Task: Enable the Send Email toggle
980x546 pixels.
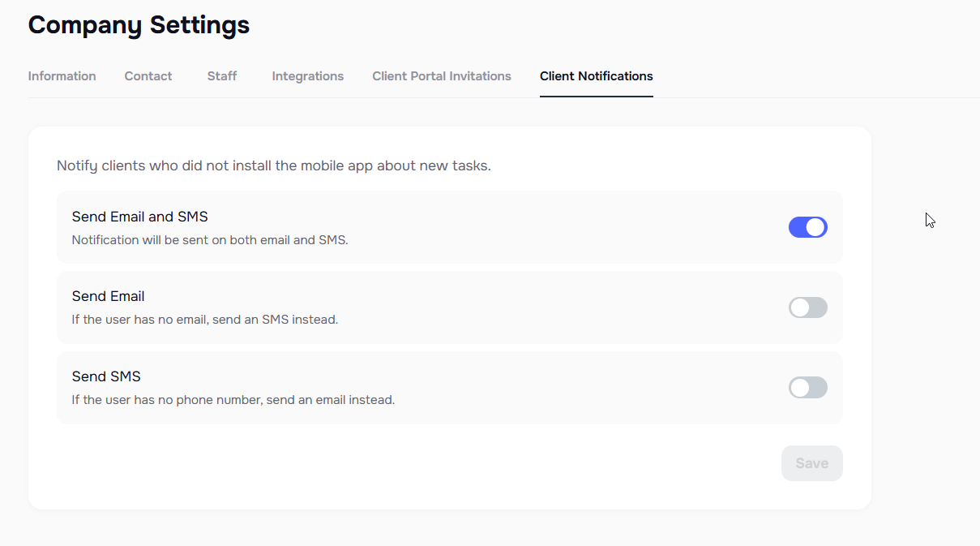Action: tap(807, 307)
